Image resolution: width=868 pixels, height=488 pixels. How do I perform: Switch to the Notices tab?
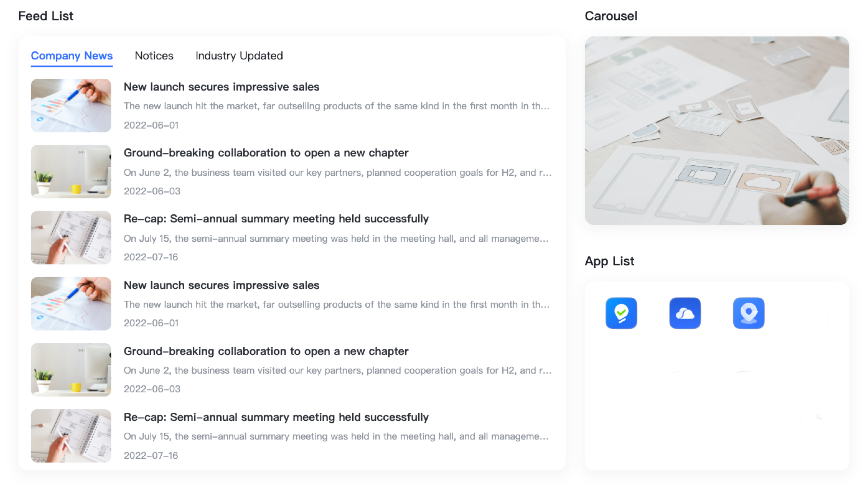click(154, 56)
